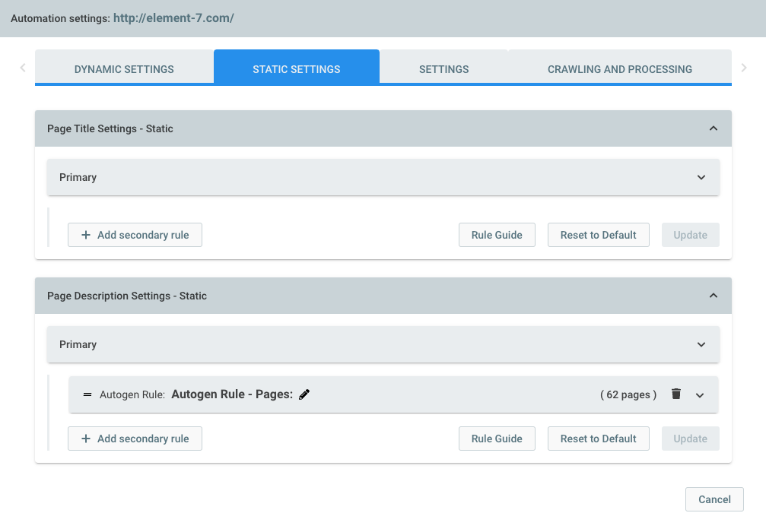Click the Page Title Settings - Static heading
Screen dimensions: 766x532
click(x=110, y=128)
